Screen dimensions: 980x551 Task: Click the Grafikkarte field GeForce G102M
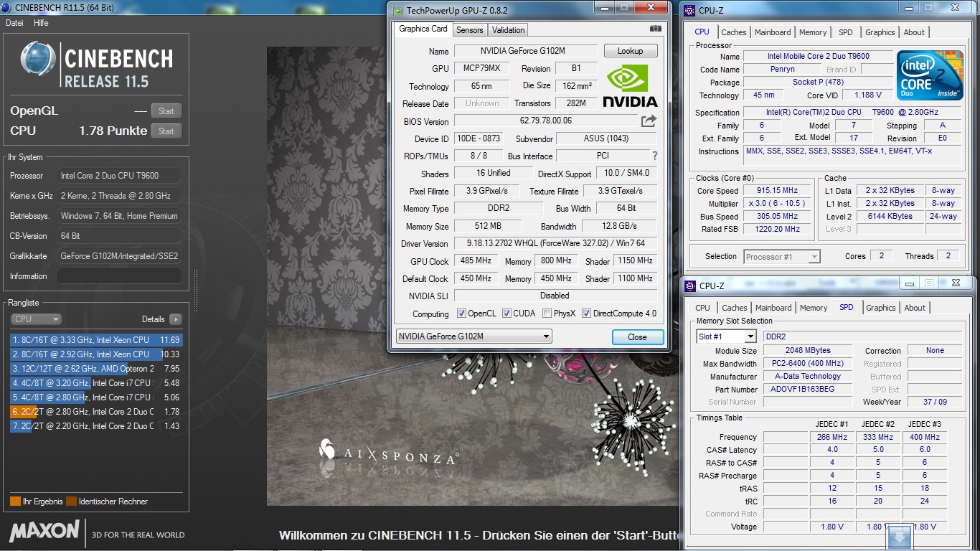pos(119,256)
